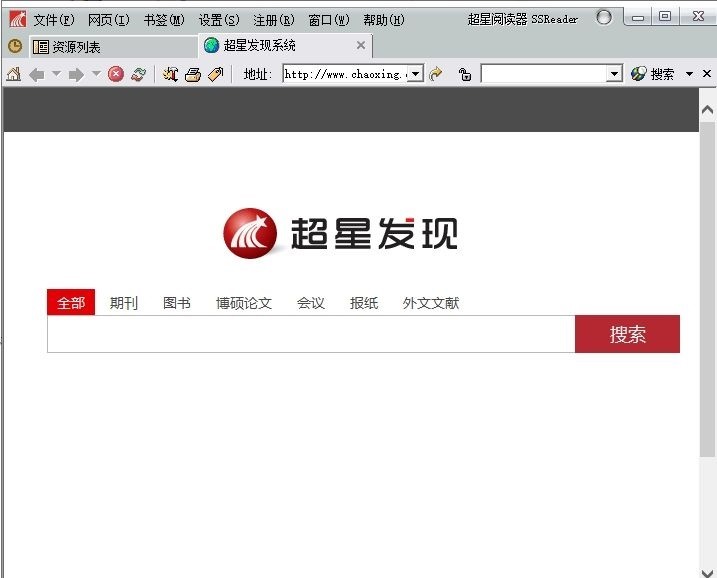Click the vertical scrollbar thumb

point(707,289)
